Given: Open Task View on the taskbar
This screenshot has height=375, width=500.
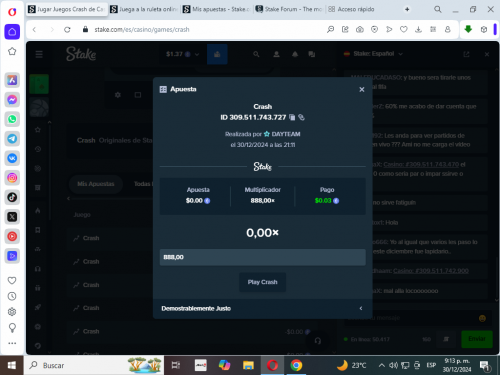Looking at the screenshot, I should pyautogui.click(x=176, y=365).
